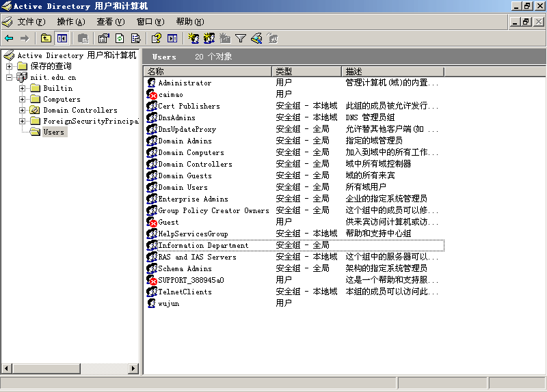
Task: Open the 查看(V) menu
Action: point(110,22)
